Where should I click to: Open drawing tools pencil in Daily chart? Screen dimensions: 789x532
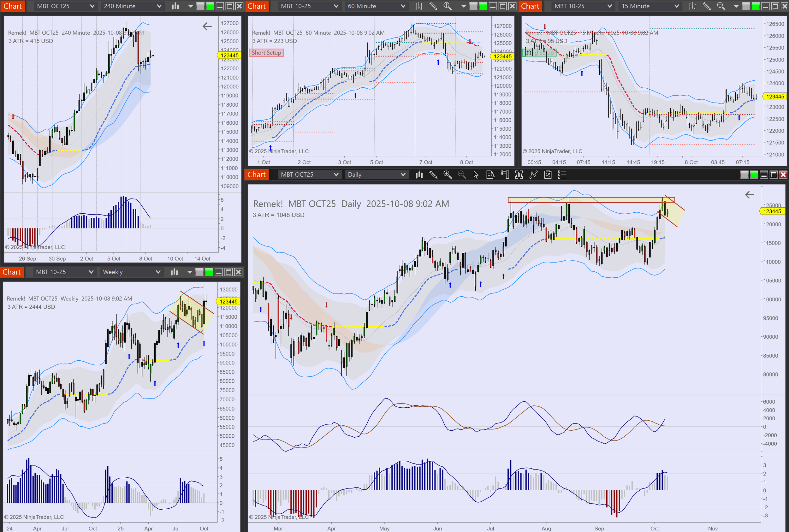(433, 175)
